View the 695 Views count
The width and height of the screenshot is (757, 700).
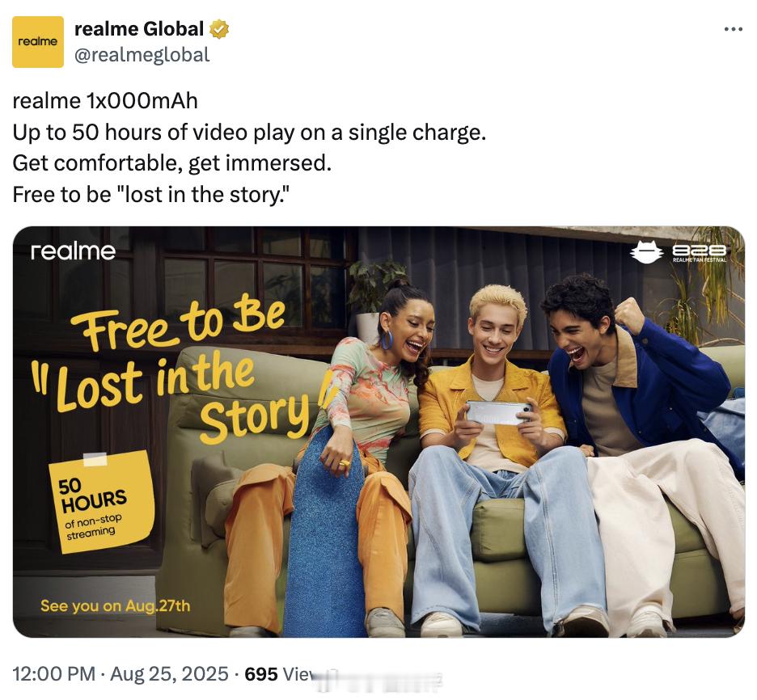(280, 674)
